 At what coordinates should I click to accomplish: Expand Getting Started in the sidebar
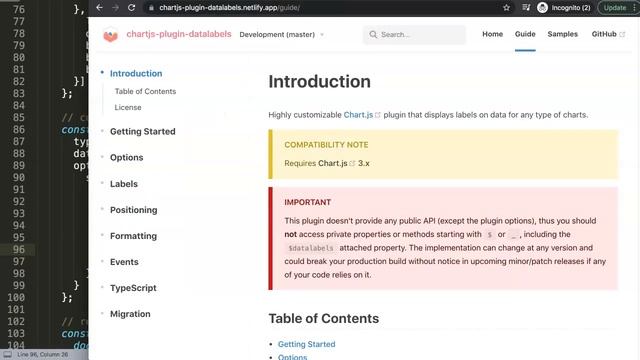[142, 131]
